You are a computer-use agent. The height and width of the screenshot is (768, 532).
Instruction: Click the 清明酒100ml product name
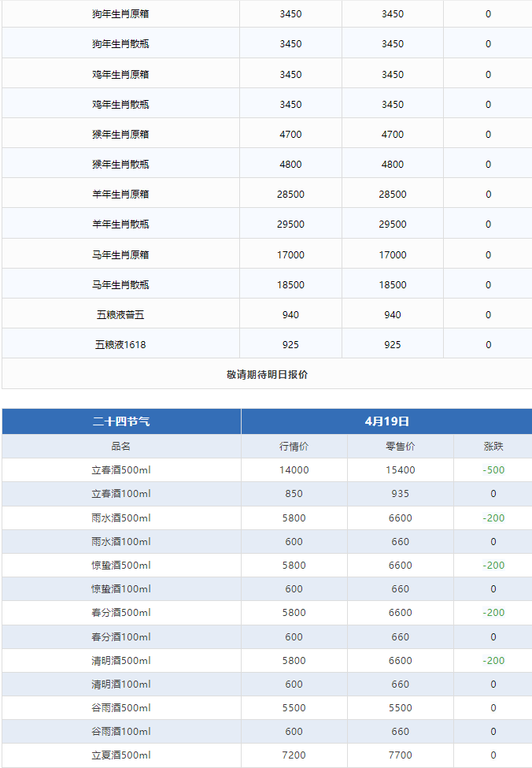[x=121, y=684]
